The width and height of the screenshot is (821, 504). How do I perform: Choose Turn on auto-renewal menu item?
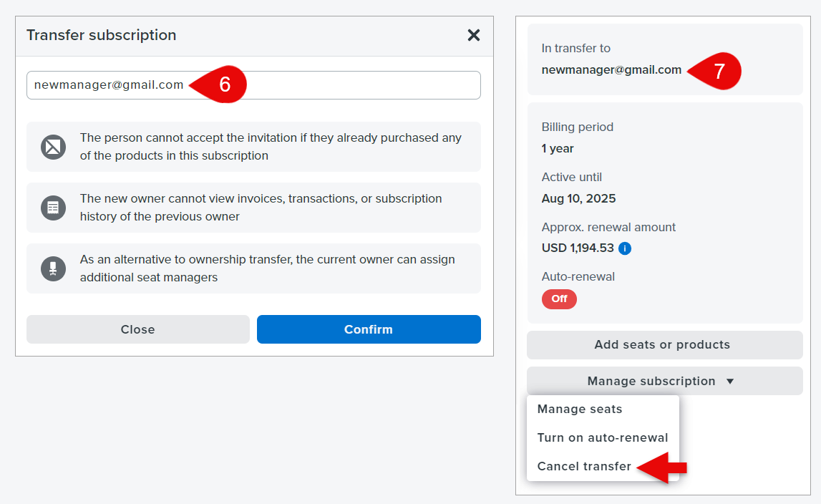click(x=603, y=438)
